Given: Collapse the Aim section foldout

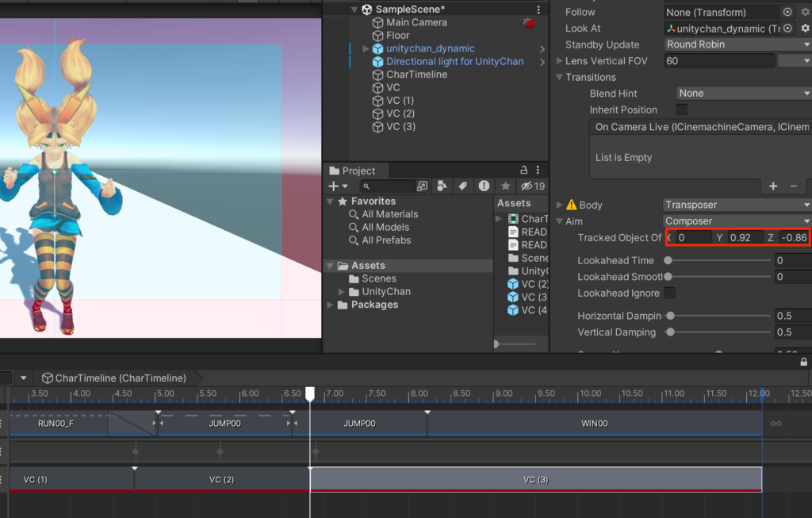Looking at the screenshot, I should click(559, 221).
